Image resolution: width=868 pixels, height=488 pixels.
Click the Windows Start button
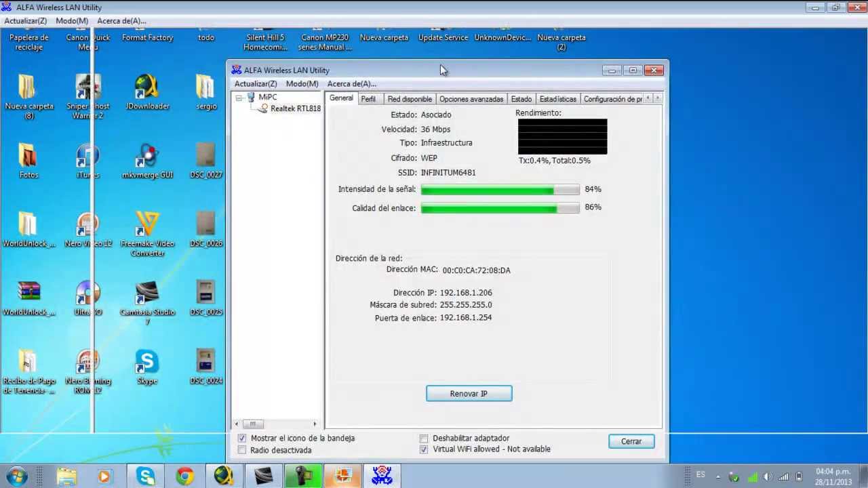[x=17, y=476]
